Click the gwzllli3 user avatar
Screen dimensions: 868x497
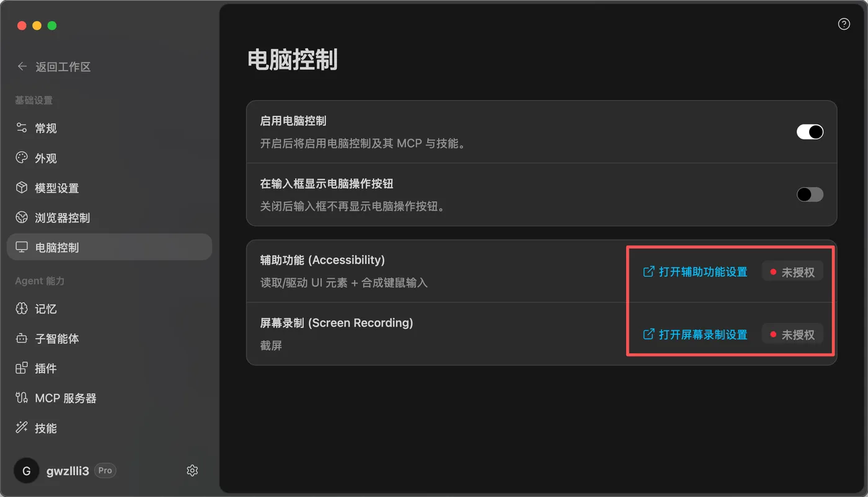pos(26,471)
